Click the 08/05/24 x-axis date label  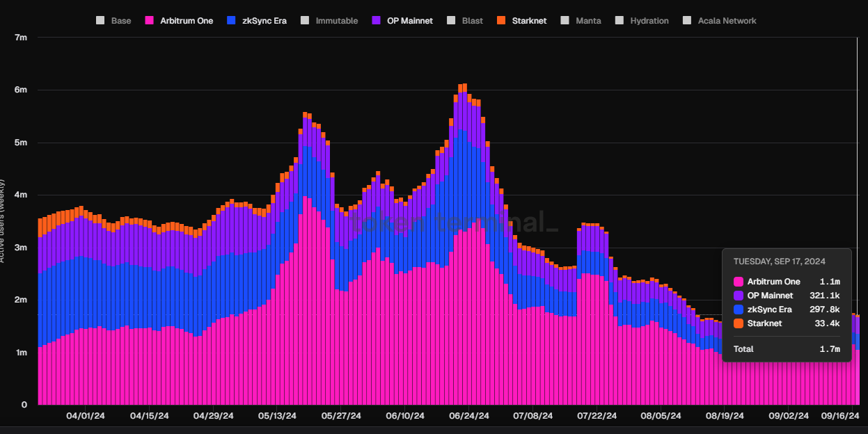661,416
